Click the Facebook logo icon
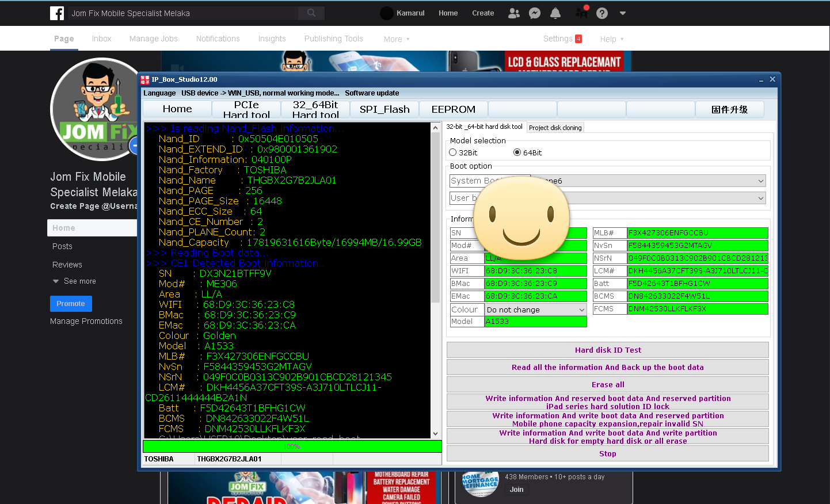830x504 pixels. coord(57,13)
